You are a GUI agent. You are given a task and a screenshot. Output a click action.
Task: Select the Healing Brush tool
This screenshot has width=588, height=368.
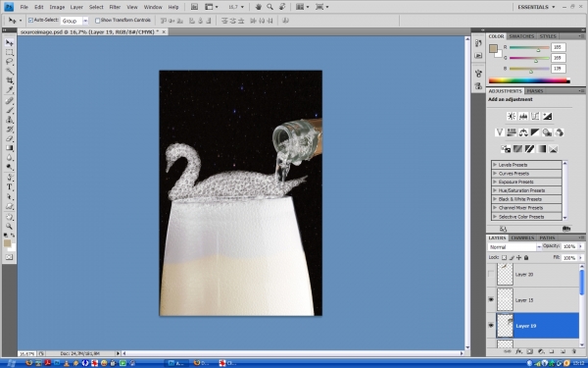[x=10, y=101]
